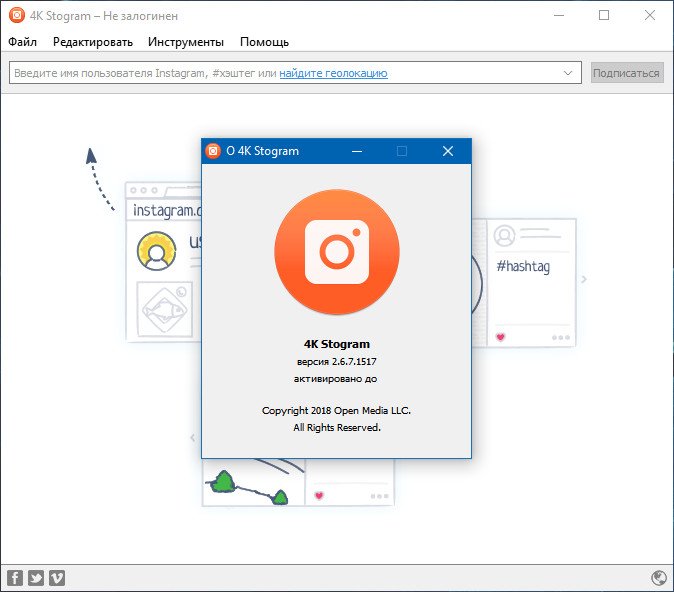674x592 pixels.
Task: Expand the search field dropdown arrow
Action: 567,73
